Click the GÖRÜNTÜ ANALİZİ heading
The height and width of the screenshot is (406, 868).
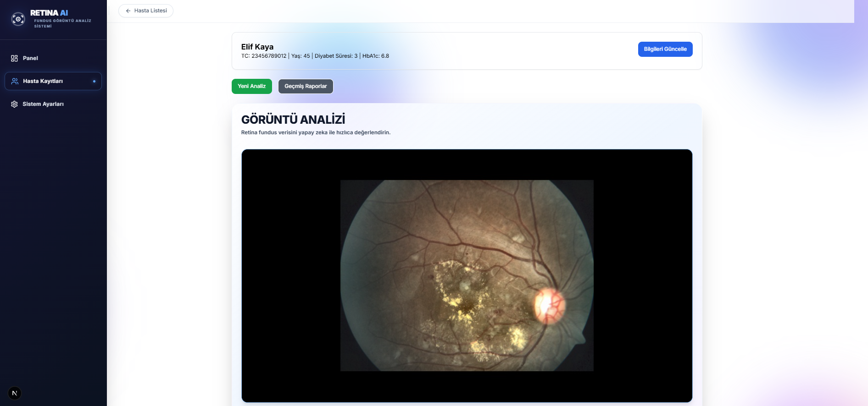293,120
